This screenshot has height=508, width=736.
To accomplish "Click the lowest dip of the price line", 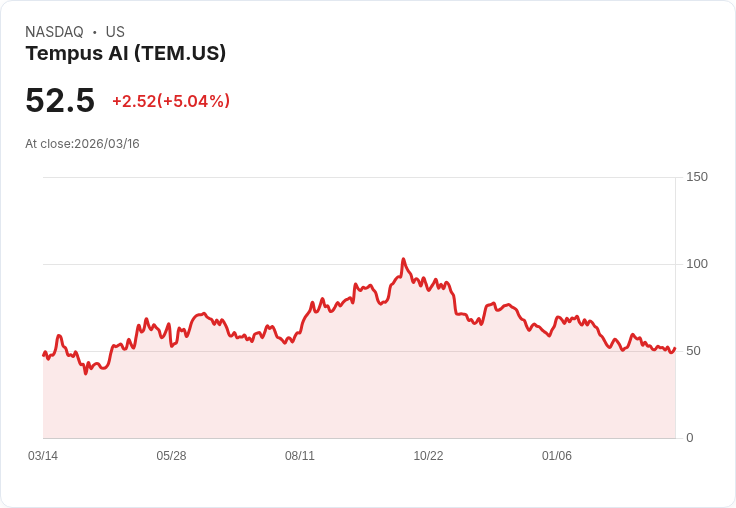I will coord(85,373).
